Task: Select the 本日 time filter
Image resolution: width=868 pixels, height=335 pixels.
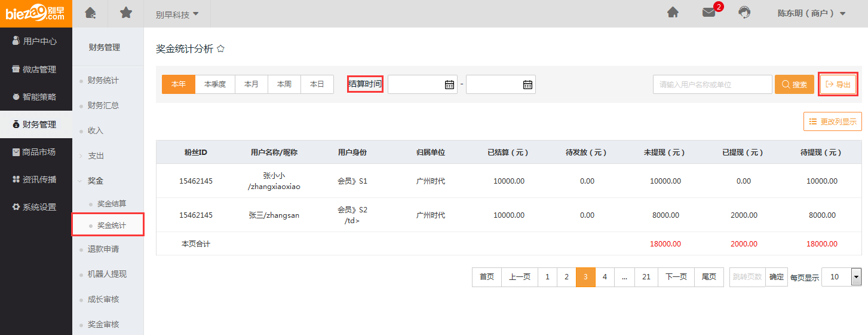Action: point(317,84)
